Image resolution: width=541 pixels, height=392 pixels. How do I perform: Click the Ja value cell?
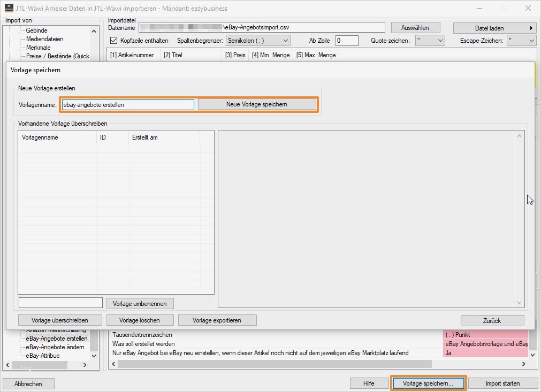tap(485, 353)
